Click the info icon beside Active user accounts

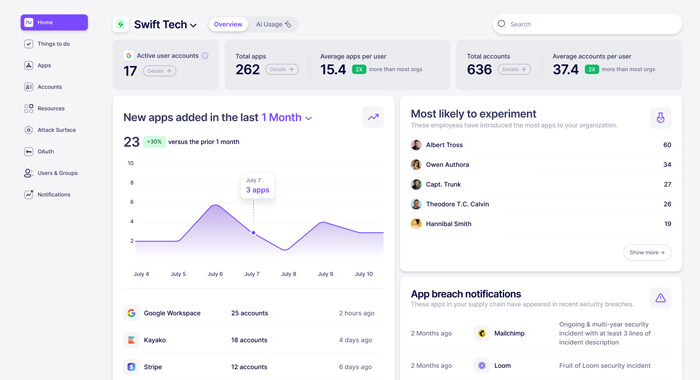pyautogui.click(x=205, y=56)
